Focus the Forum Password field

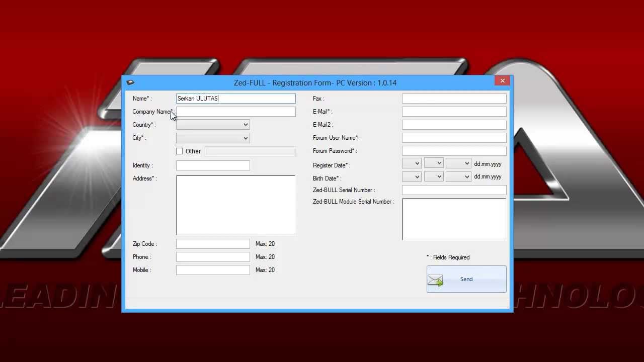pos(454,151)
